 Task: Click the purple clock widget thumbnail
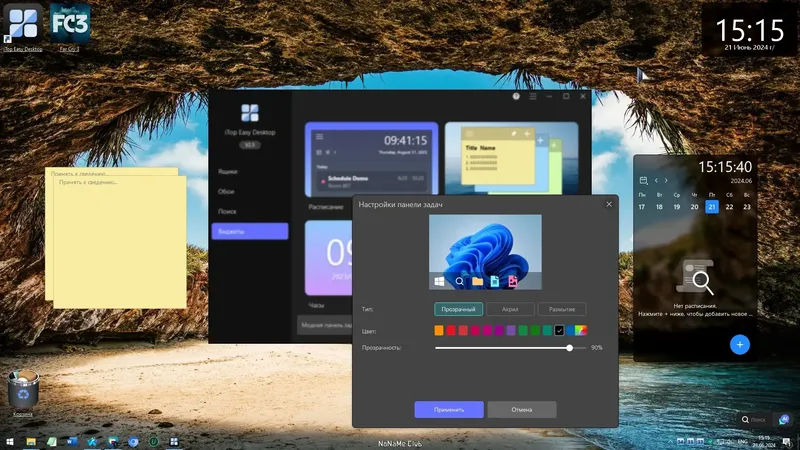pyautogui.click(x=329, y=258)
